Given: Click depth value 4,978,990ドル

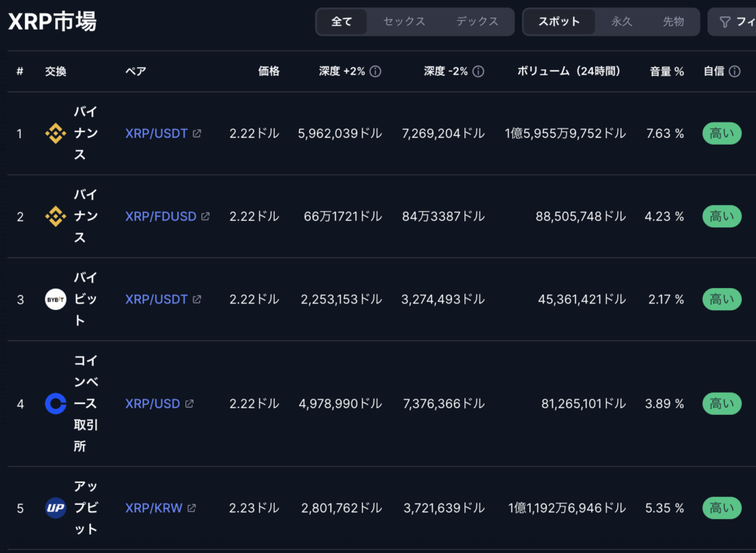Looking at the screenshot, I should click(340, 404).
